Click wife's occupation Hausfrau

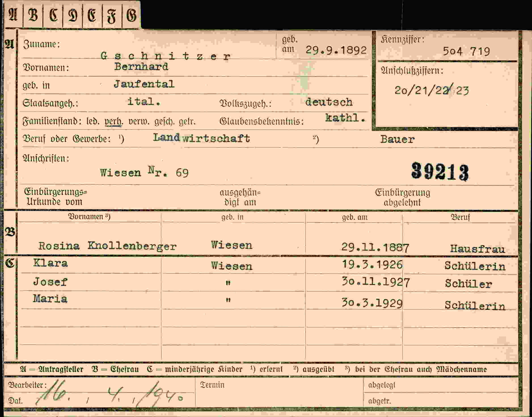pyautogui.click(x=477, y=249)
